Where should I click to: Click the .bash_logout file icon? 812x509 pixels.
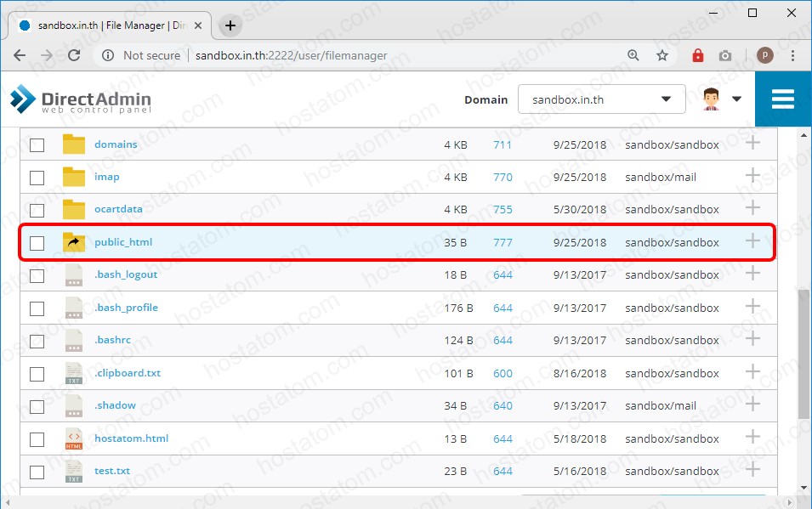click(73, 275)
